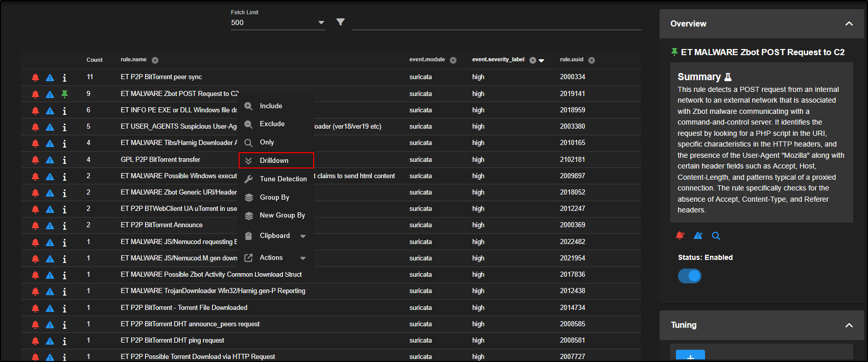Choose Drilldown from the context menu

274,160
